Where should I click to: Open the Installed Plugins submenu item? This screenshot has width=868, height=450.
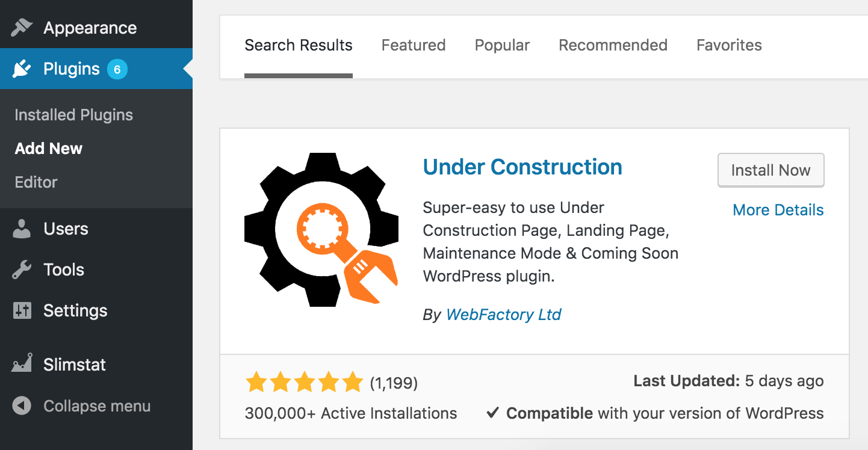(x=73, y=115)
